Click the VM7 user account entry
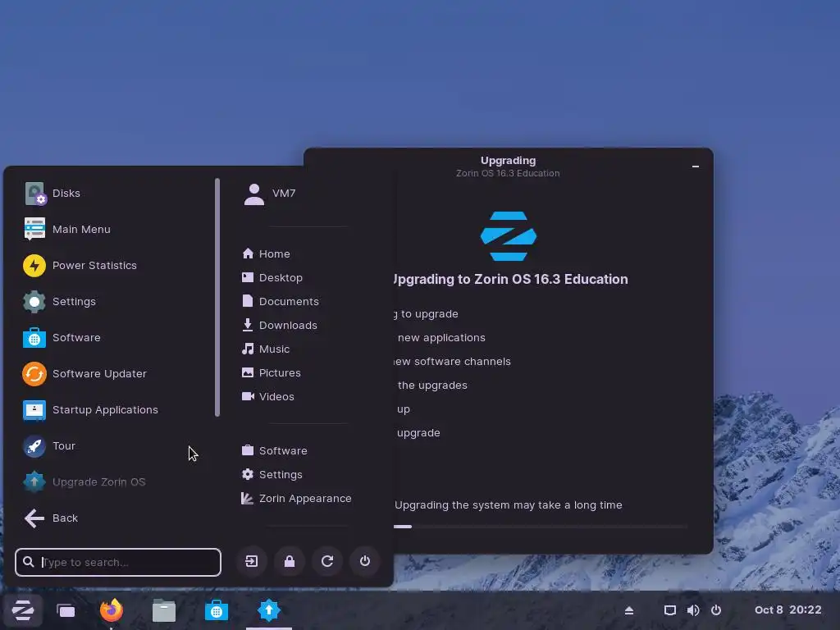The image size is (840, 630). click(269, 194)
